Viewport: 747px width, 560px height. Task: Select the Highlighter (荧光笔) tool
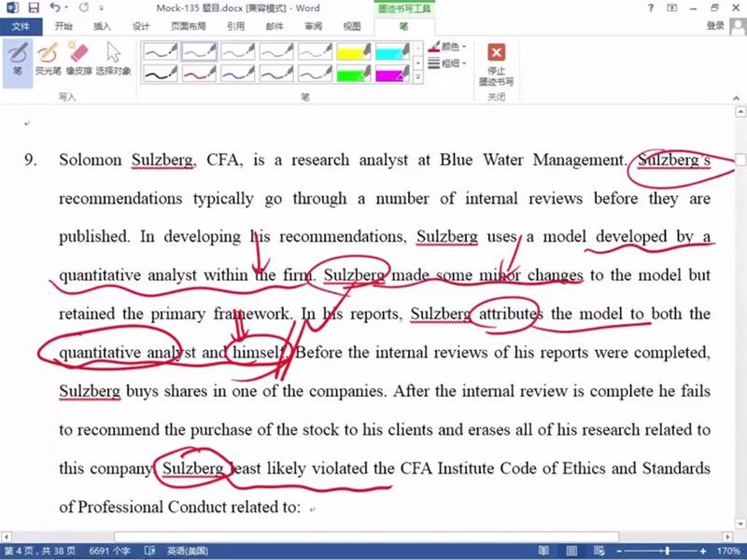(47, 58)
